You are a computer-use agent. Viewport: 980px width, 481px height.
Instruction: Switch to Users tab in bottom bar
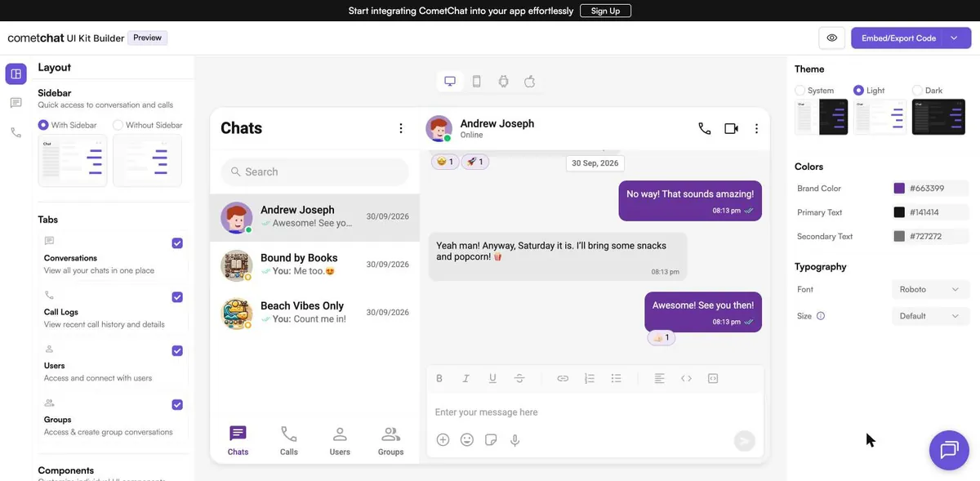pos(340,441)
